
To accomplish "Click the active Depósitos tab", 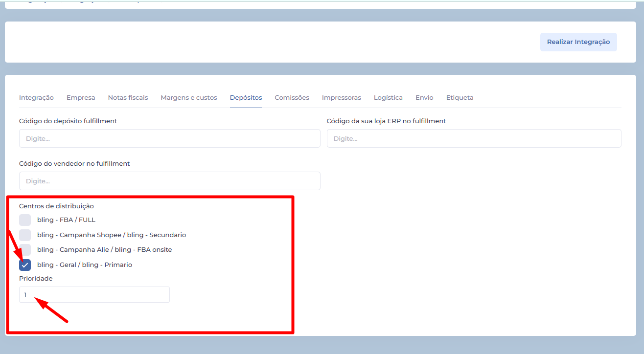I will pos(246,98).
